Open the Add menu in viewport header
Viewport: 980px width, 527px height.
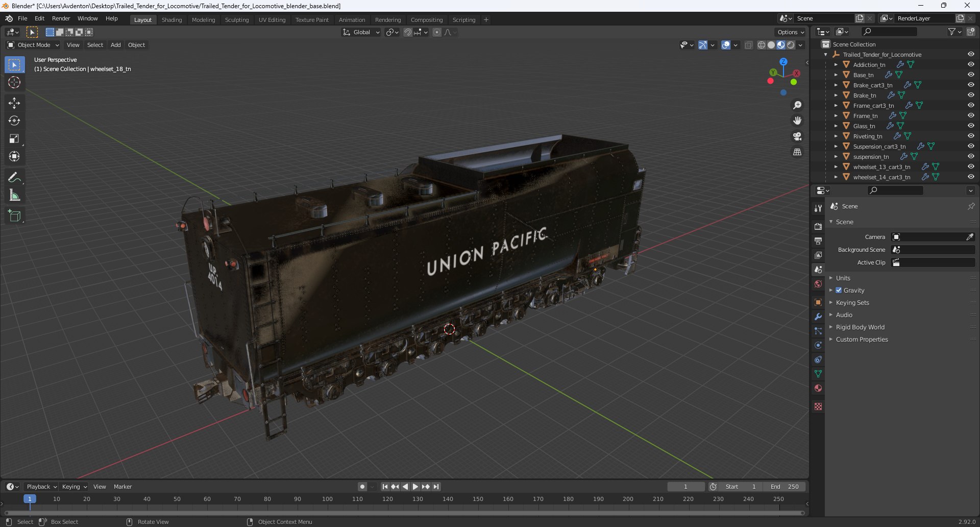tap(116, 45)
